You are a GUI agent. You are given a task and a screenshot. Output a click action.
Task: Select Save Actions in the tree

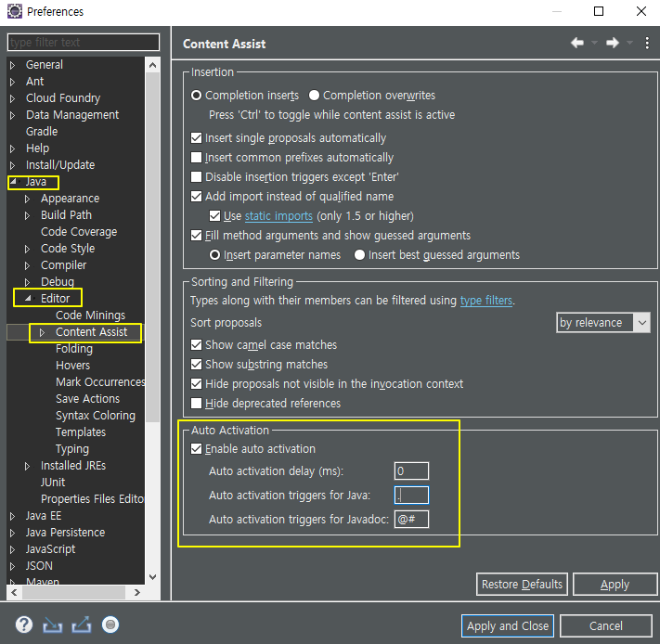coord(87,399)
